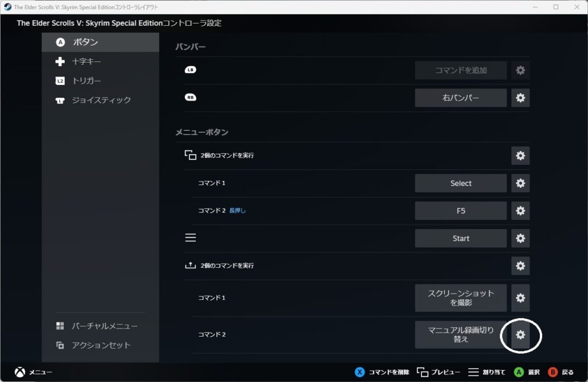
Task: Click マニュアル録画切り替え binding button
Action: (461, 335)
